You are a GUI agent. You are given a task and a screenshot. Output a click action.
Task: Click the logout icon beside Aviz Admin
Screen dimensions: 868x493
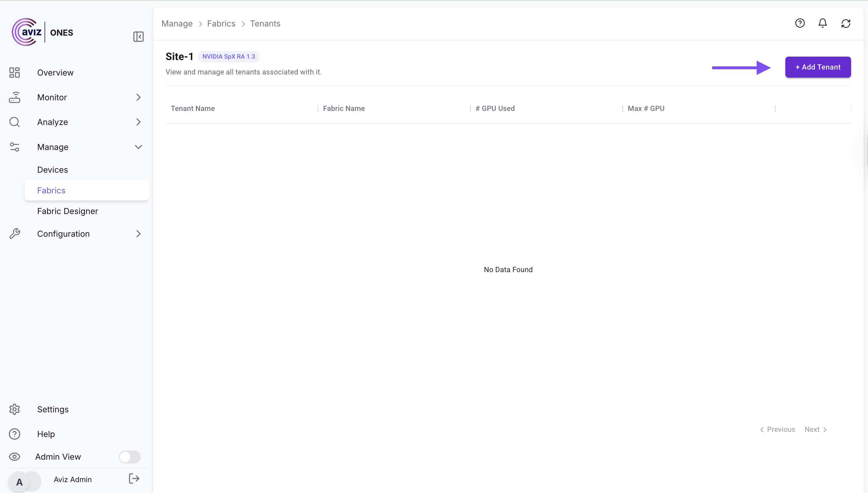pyautogui.click(x=134, y=478)
